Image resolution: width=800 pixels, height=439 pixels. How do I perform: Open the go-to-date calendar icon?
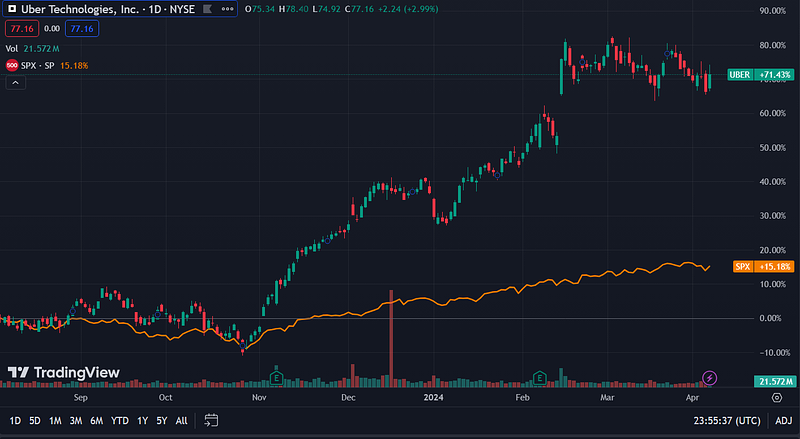click(211, 420)
